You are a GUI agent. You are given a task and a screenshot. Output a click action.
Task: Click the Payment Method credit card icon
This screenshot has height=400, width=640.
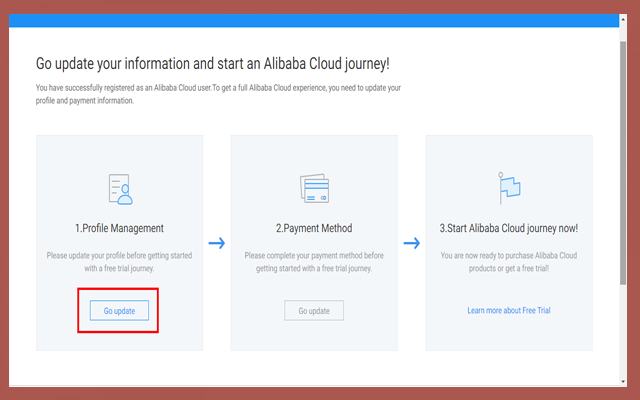314,189
